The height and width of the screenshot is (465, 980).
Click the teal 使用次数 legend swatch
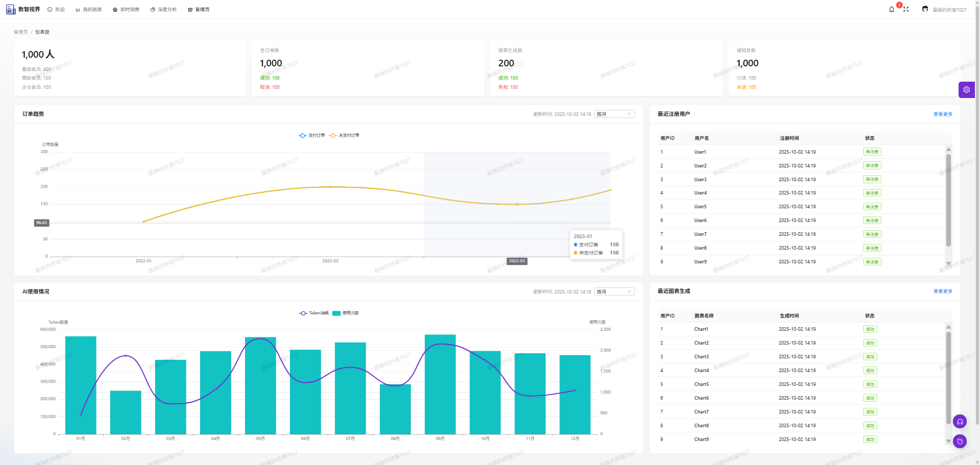336,313
